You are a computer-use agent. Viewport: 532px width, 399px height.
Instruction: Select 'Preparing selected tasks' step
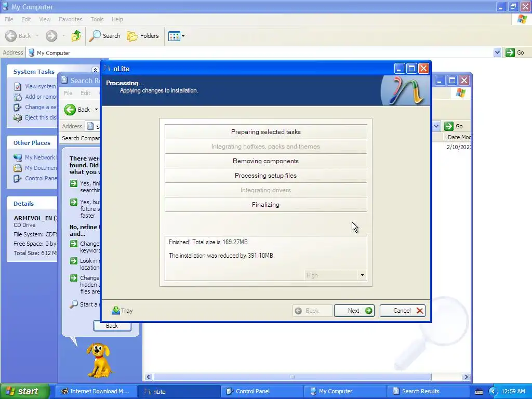265,131
